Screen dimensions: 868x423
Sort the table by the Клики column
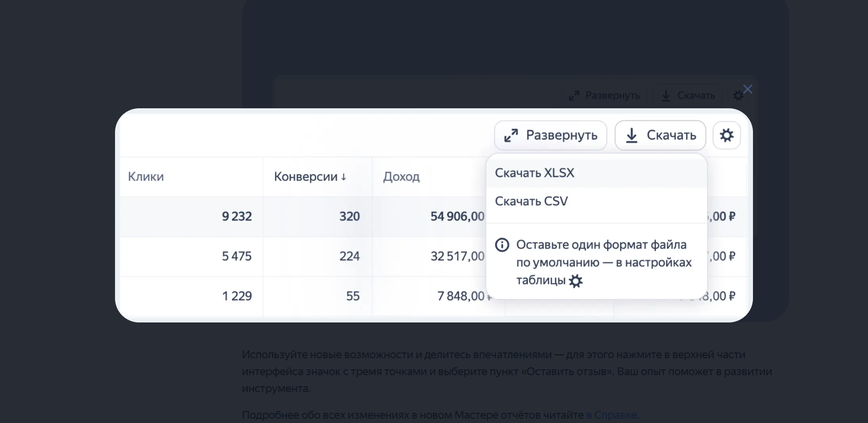click(145, 176)
